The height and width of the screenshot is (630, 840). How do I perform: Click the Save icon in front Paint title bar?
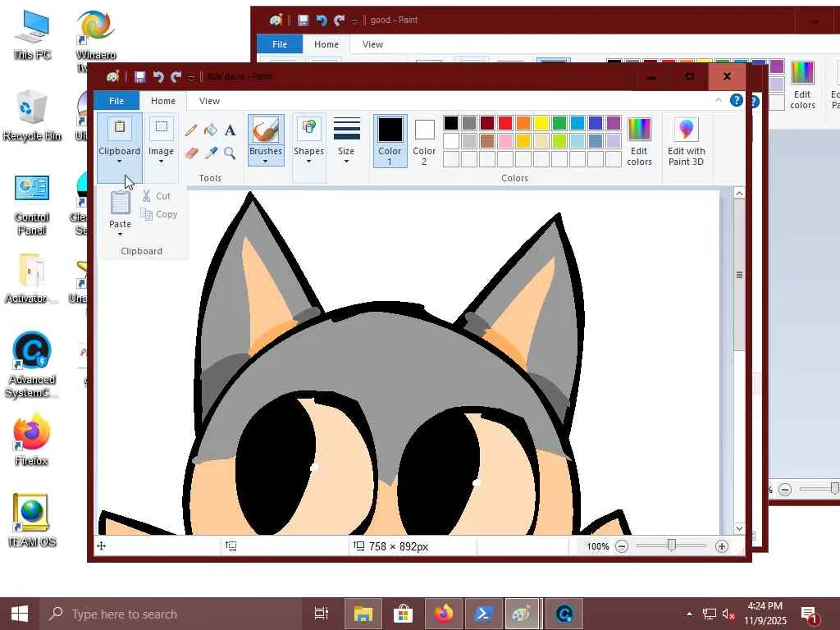click(x=139, y=77)
